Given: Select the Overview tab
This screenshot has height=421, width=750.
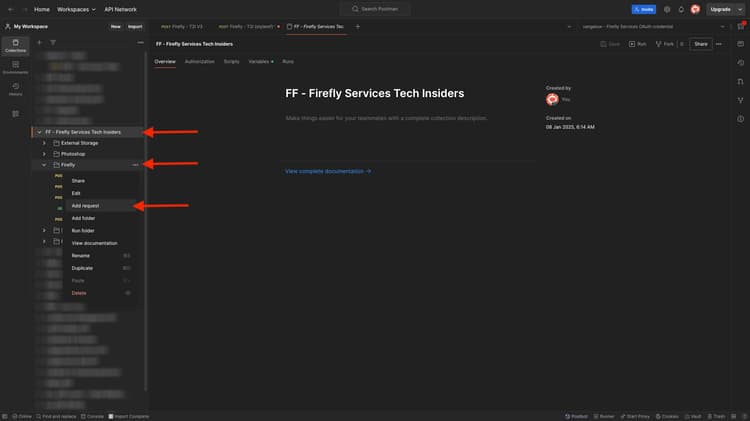Looking at the screenshot, I should 165,62.
